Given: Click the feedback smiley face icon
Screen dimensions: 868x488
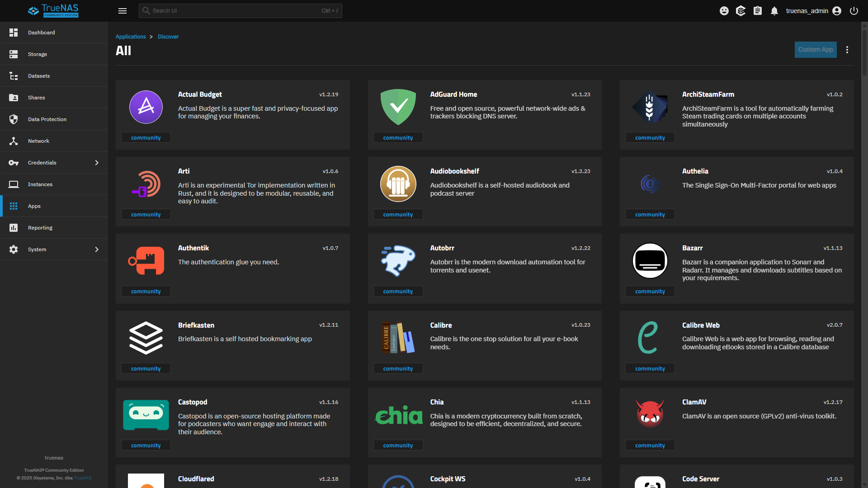Looking at the screenshot, I should click(x=724, y=11).
